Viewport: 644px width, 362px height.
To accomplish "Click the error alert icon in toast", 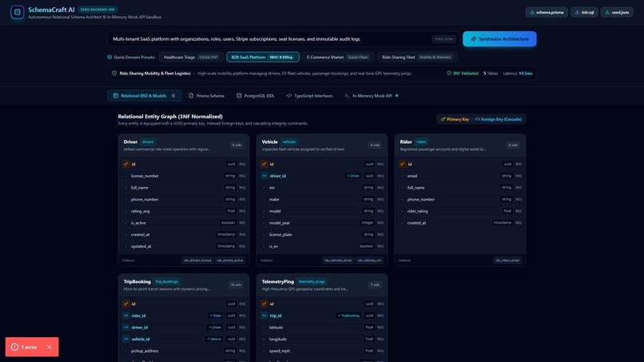I will pos(15,347).
